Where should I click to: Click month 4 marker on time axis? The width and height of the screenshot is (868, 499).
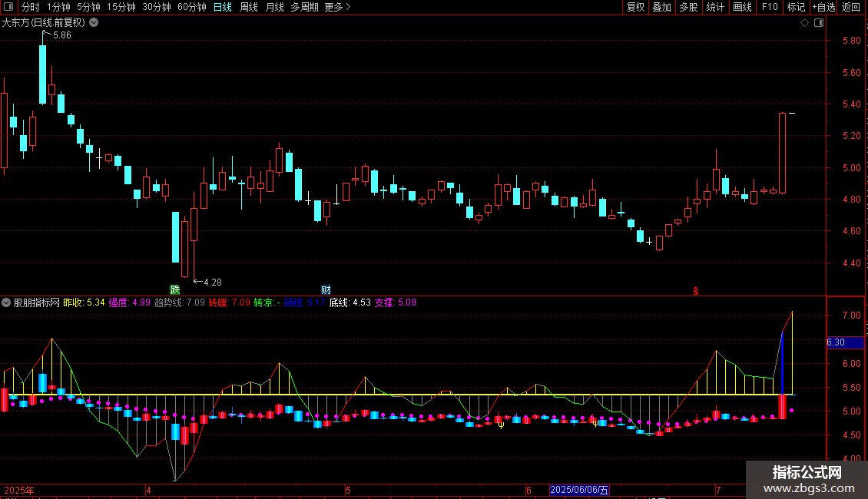coord(148,490)
